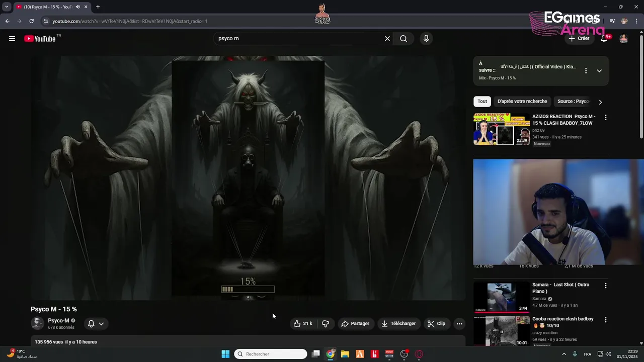644x362 pixels.
Task: Open options for the À suivre mix
Action: click(586, 71)
